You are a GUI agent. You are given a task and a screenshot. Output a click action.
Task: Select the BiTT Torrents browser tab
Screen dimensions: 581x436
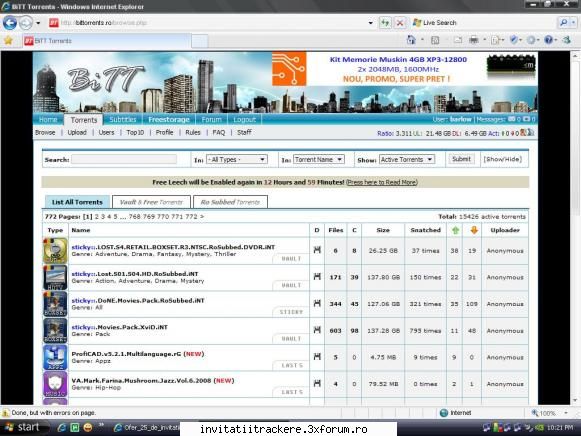106,41
